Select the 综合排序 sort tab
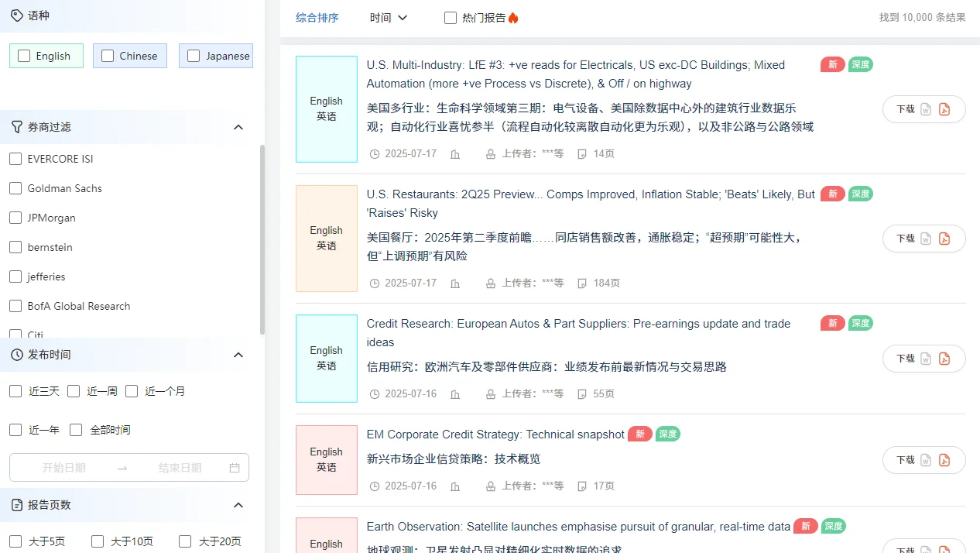The width and height of the screenshot is (980, 553). click(x=317, y=18)
